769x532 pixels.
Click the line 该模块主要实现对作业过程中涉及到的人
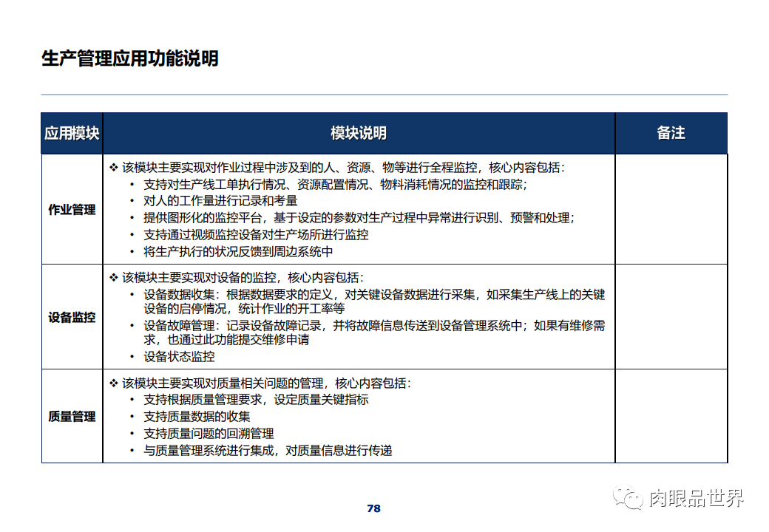[337, 168]
